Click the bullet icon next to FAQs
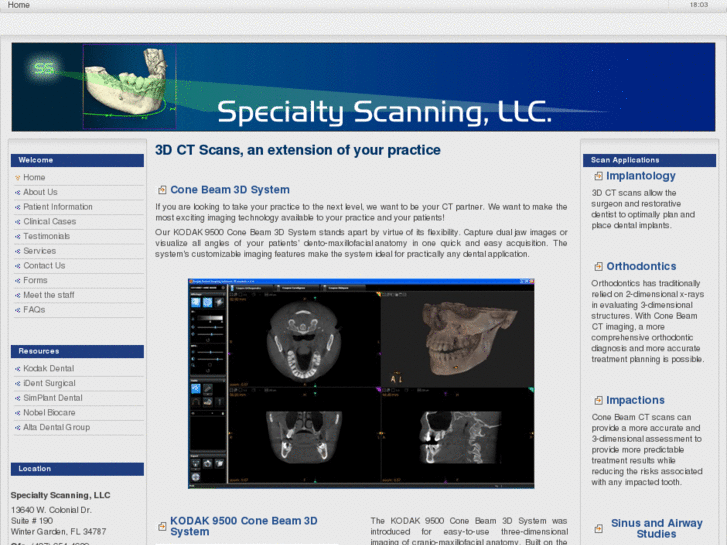727x545 pixels. coord(18,310)
